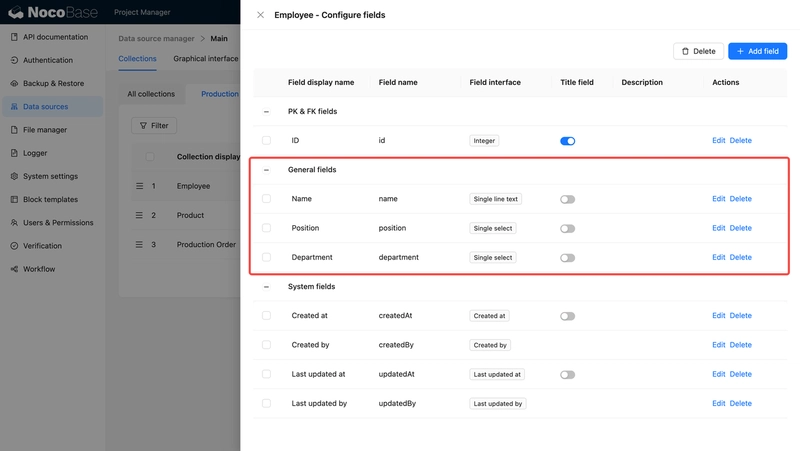Collapse the General fields group
Screen dimensions: 800x451
(266, 170)
